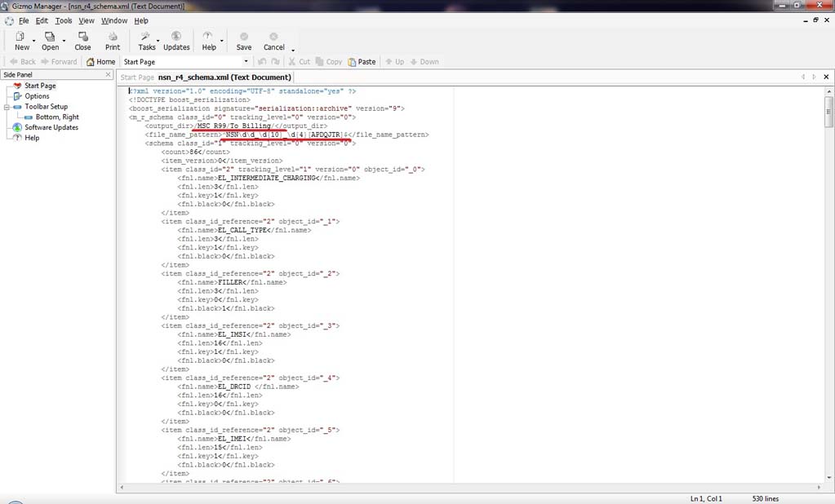Open the dropdown arrow next to Open
Viewport: 835px width, 504px height.
(x=64, y=39)
